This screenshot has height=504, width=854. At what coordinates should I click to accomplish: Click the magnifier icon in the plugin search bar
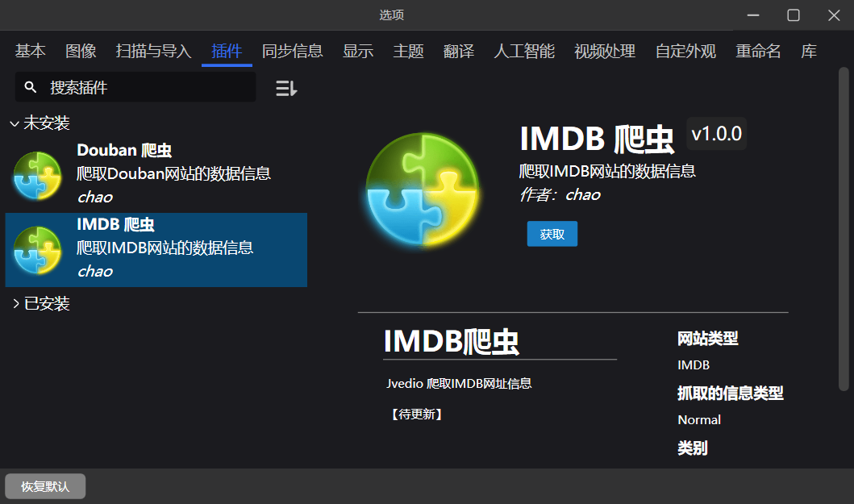click(30, 88)
